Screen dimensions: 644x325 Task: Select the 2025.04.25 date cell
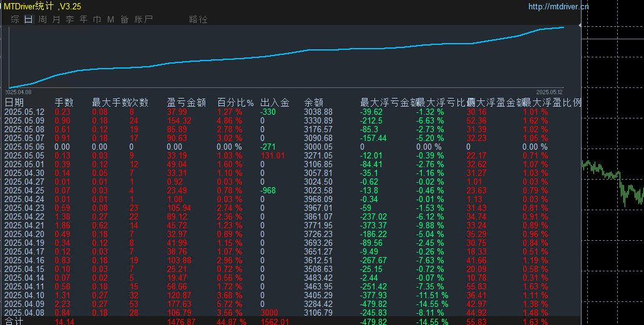pyautogui.click(x=24, y=190)
